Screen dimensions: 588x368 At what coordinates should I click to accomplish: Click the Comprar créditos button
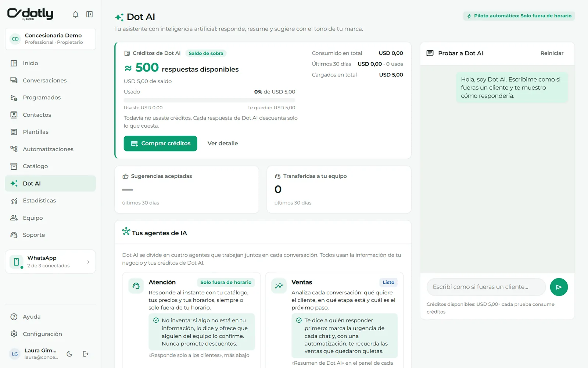tap(160, 144)
